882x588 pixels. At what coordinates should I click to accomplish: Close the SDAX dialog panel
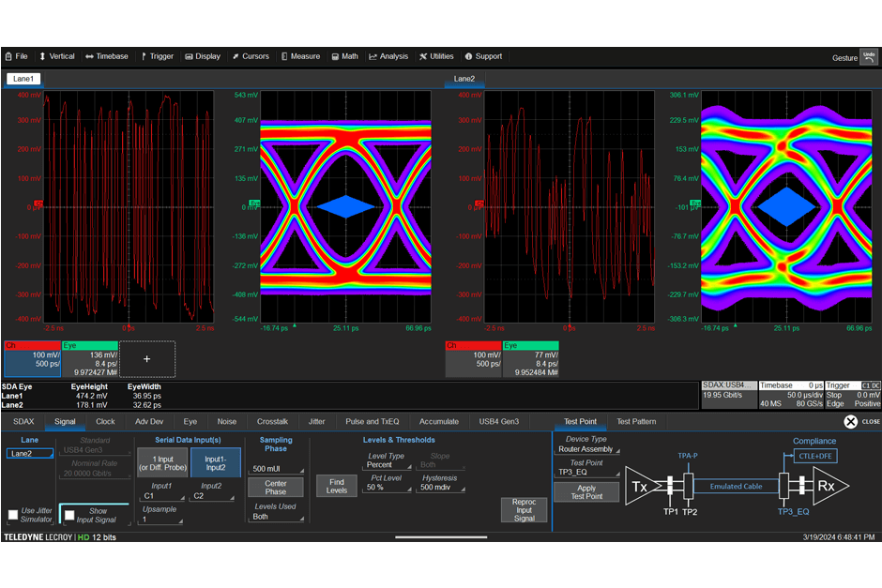tap(851, 422)
